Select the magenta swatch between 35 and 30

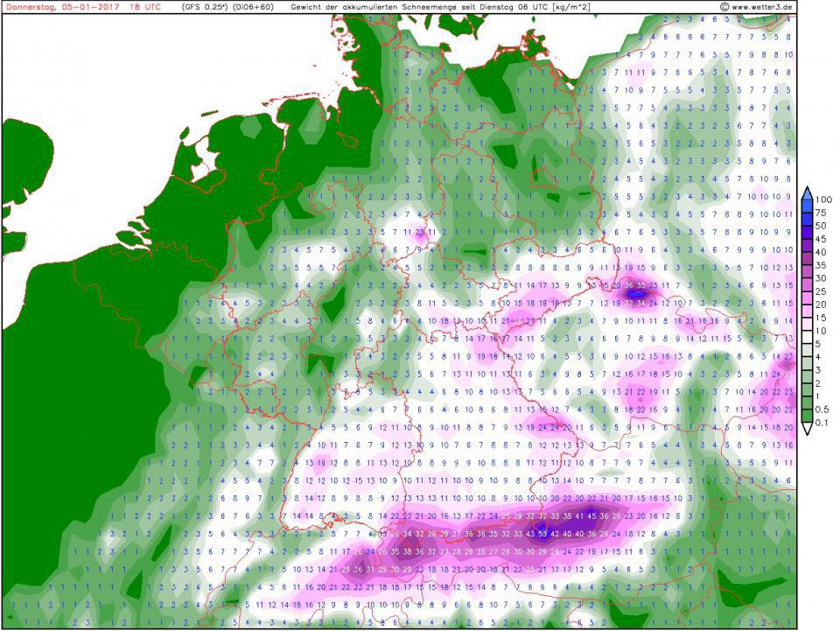click(808, 272)
